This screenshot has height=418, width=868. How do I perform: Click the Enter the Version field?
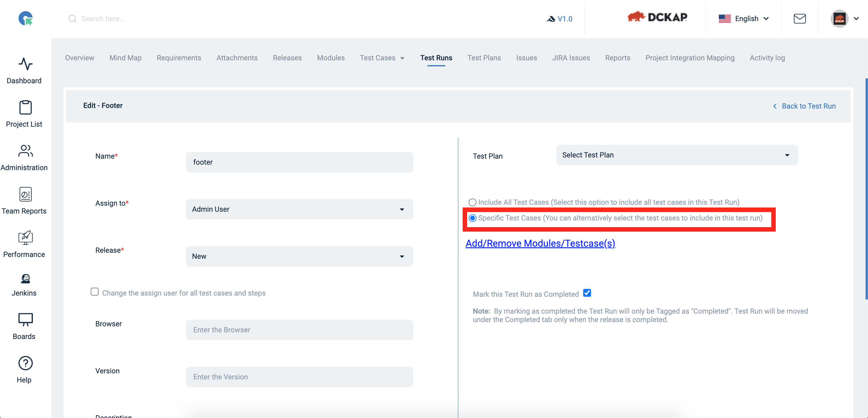(299, 377)
